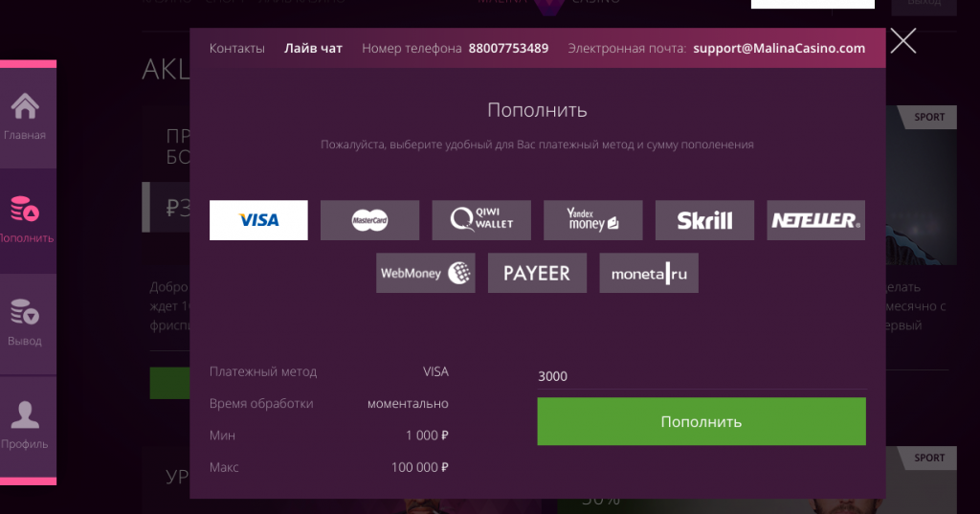Image resolution: width=980 pixels, height=514 pixels.
Task: Select WebMoney payment method
Action: (x=425, y=273)
